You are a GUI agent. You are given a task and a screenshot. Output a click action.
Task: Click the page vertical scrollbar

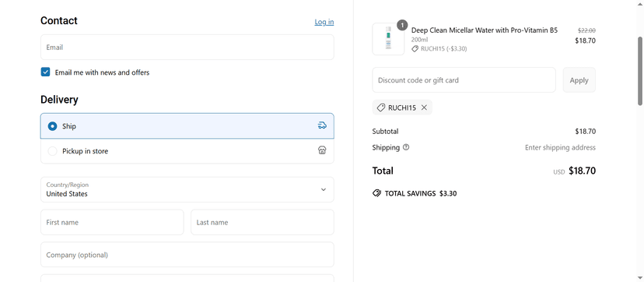(640, 71)
